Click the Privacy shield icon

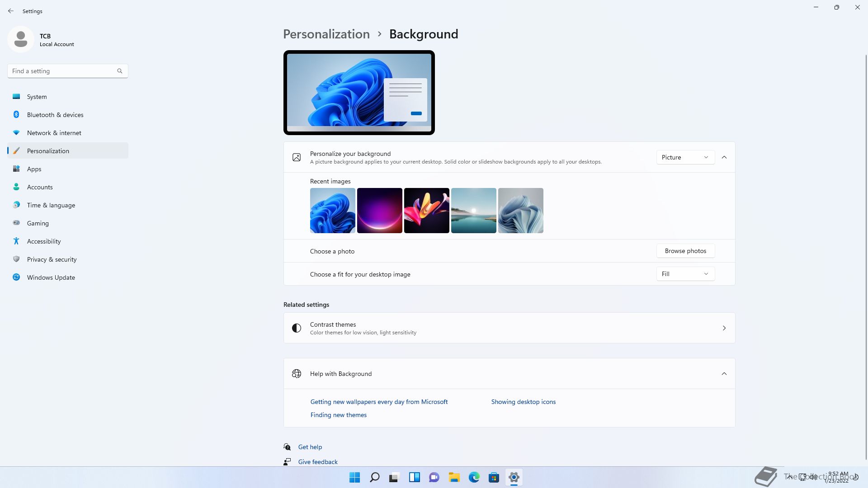(x=16, y=259)
